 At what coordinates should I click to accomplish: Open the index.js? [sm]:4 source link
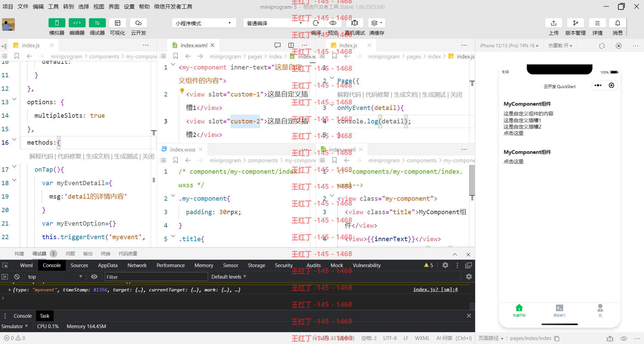pos(435,290)
